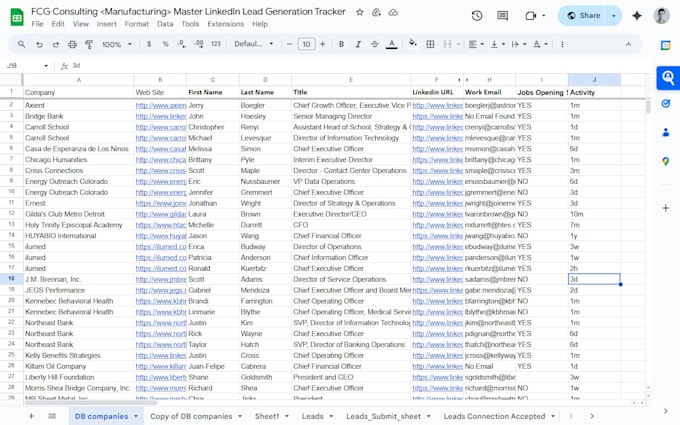Open the Extensions menu
The width and height of the screenshot is (680, 425).
pyautogui.click(x=226, y=24)
